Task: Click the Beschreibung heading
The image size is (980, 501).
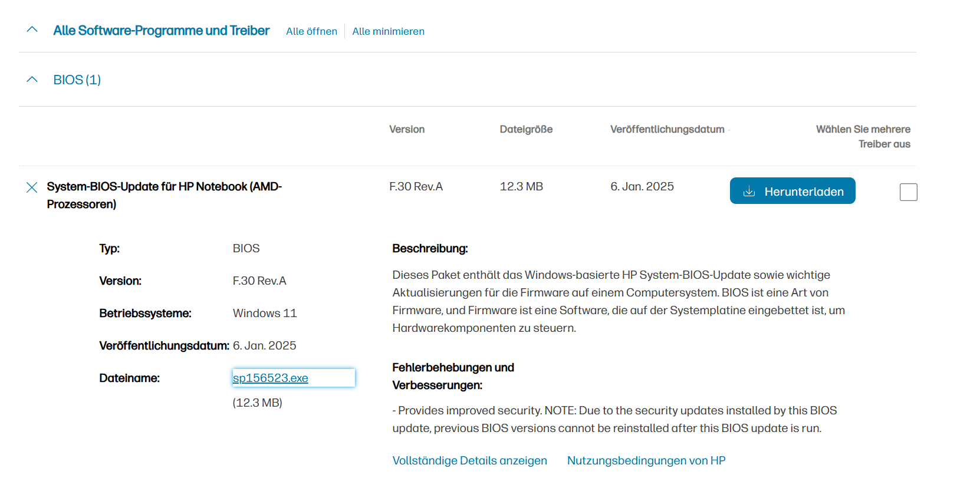Action: [430, 248]
